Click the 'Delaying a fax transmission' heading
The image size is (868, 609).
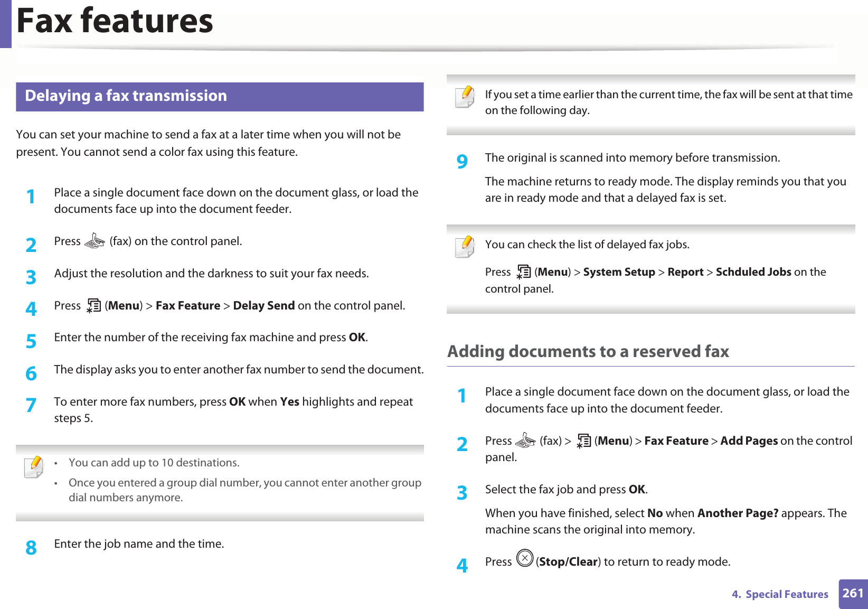coord(126,96)
